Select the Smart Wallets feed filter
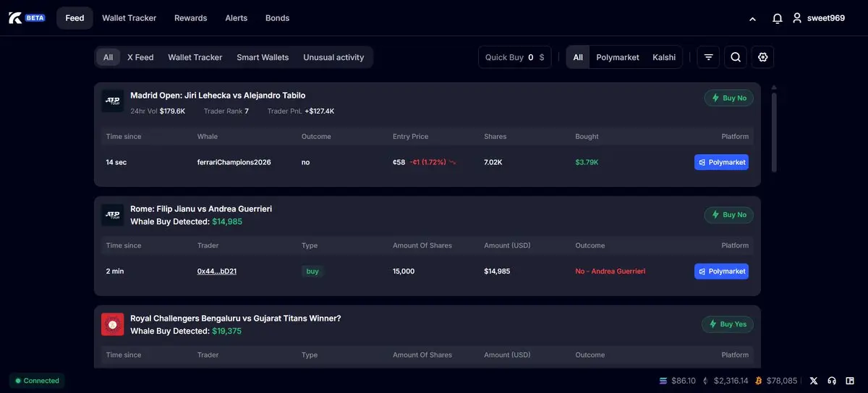Screen dimensions: 868x393 pyautogui.click(x=263, y=57)
